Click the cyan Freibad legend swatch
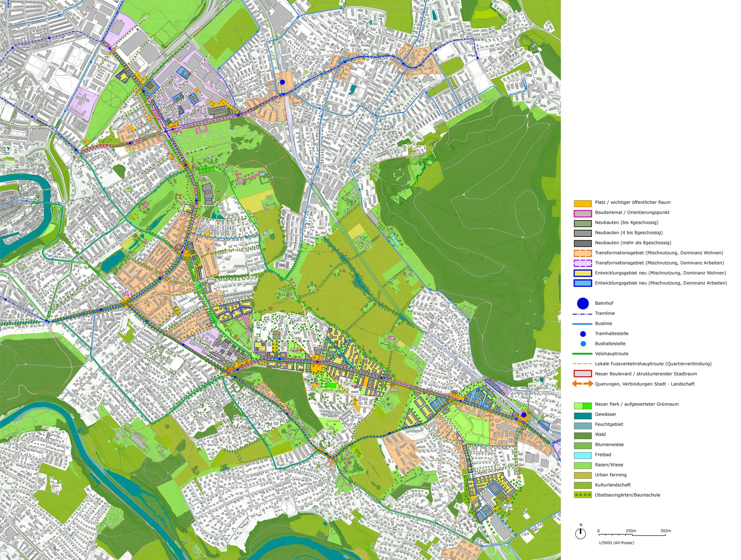The height and width of the screenshot is (560, 741). [582, 455]
